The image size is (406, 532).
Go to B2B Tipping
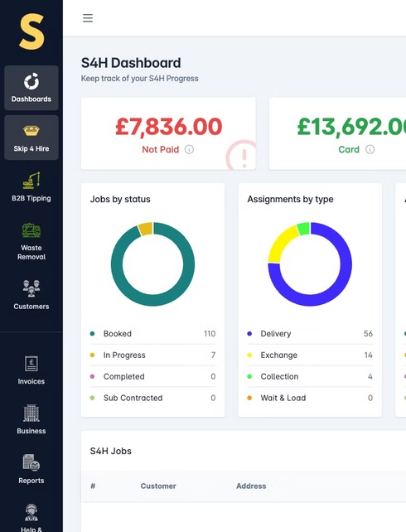coord(31,187)
